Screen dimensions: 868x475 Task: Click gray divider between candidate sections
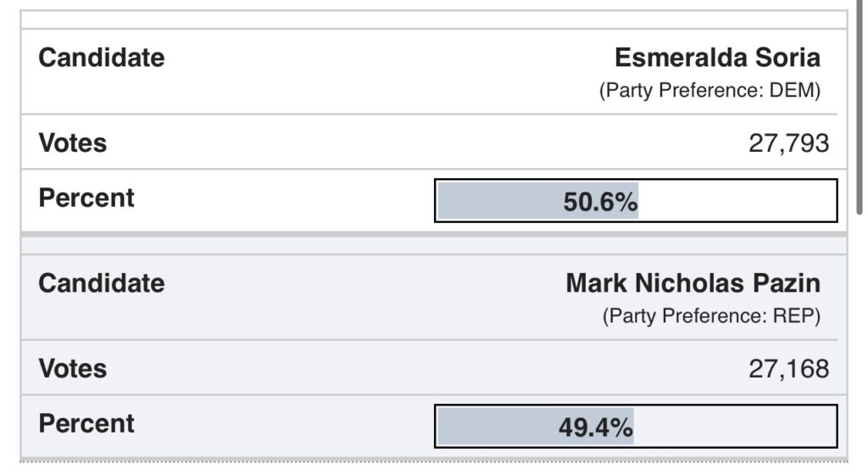pyautogui.click(x=434, y=235)
